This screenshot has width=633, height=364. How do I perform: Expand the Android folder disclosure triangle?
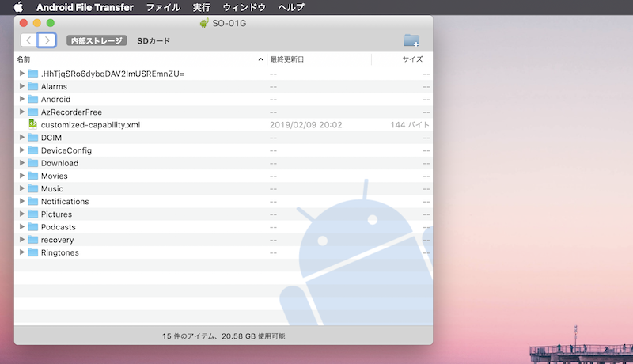[x=22, y=100]
